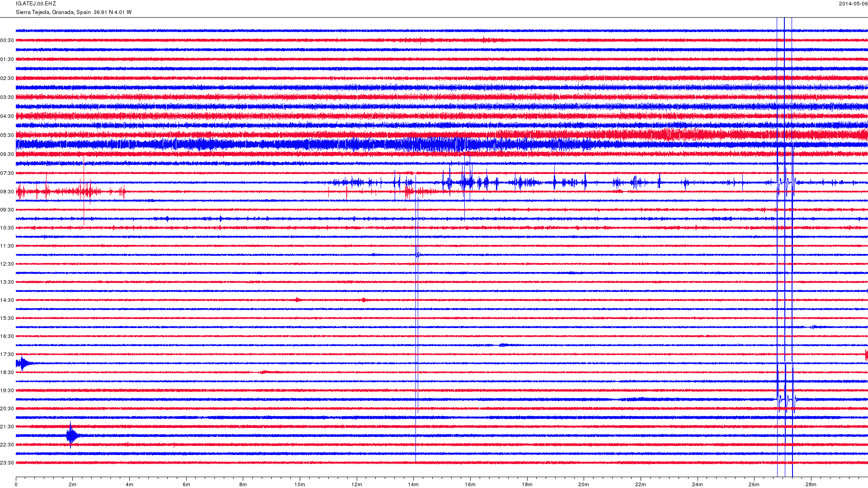
Task: Click the 16:30 time label
Action: tap(7, 336)
